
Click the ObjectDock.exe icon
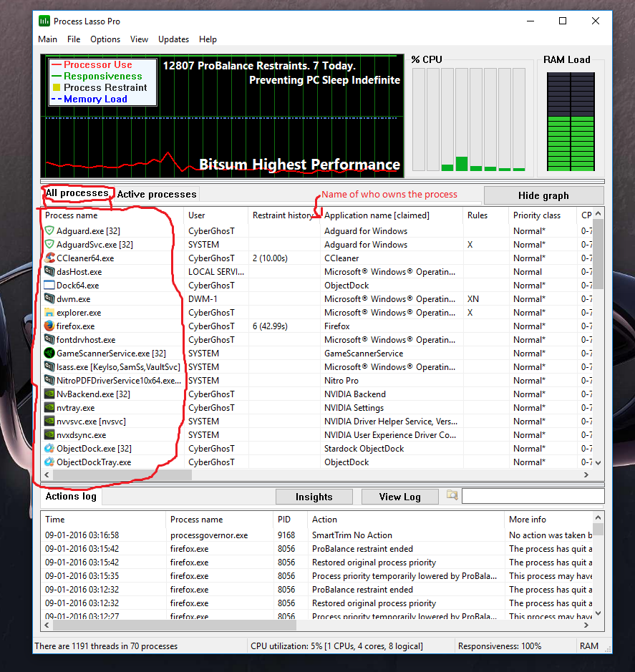(49, 448)
